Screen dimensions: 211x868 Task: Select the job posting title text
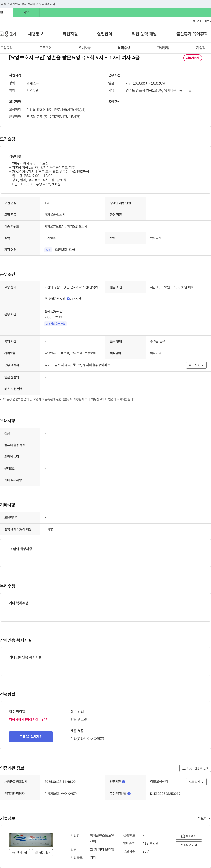[74, 58]
